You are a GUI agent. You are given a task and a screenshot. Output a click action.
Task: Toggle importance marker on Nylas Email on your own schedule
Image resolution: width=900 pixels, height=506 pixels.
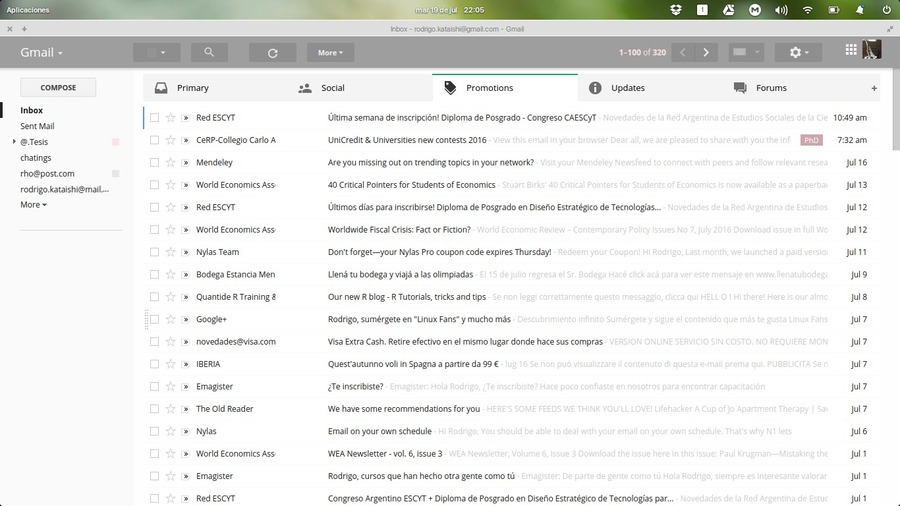click(x=185, y=431)
